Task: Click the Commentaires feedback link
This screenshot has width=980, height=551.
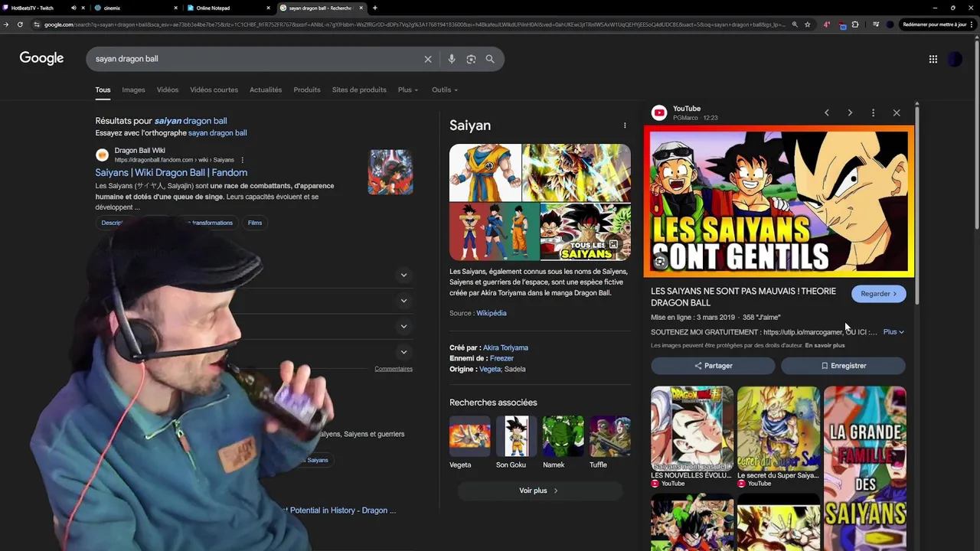Action: point(394,369)
